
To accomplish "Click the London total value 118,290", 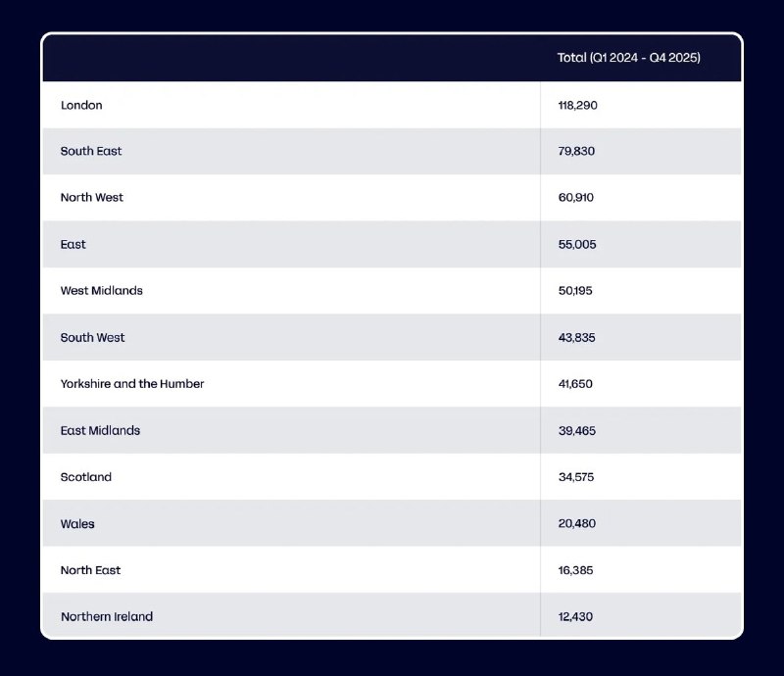I will pyautogui.click(x=577, y=105).
